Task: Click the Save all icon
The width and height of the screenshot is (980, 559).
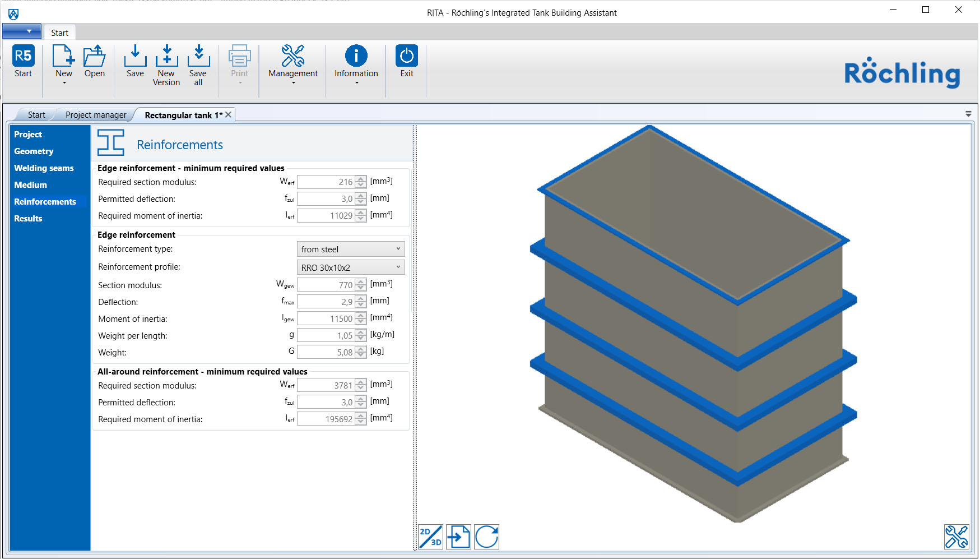Action: [198, 57]
